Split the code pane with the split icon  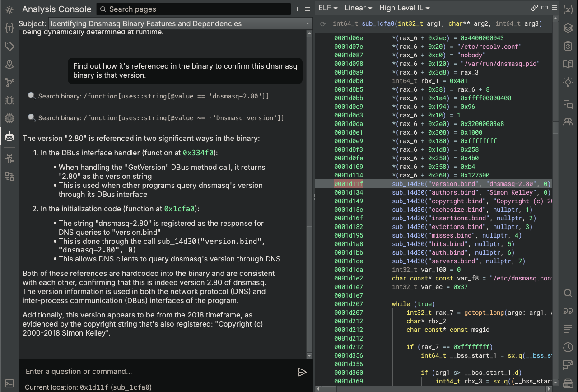[x=544, y=8]
